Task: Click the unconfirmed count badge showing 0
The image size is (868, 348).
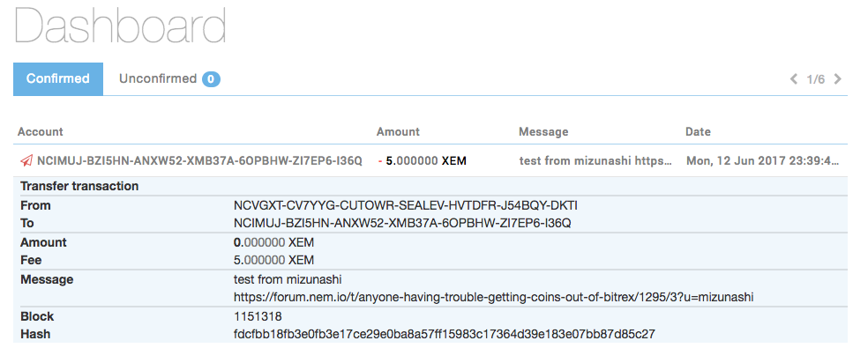Action: [211, 79]
